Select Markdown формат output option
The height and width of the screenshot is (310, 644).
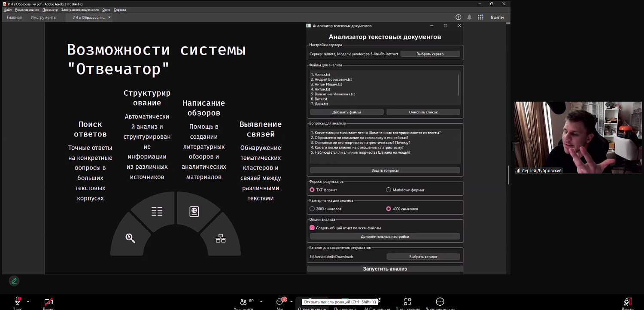coord(389,189)
